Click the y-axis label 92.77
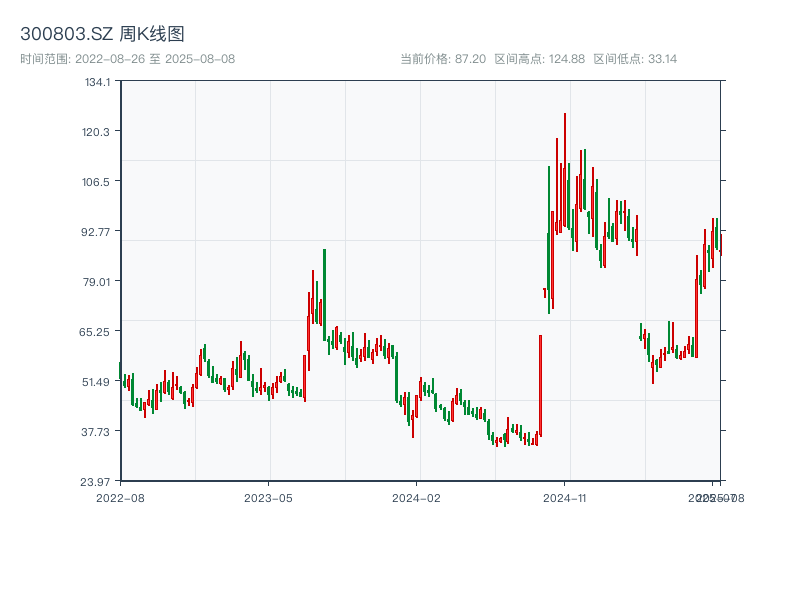The height and width of the screenshot is (600, 800). click(x=96, y=232)
